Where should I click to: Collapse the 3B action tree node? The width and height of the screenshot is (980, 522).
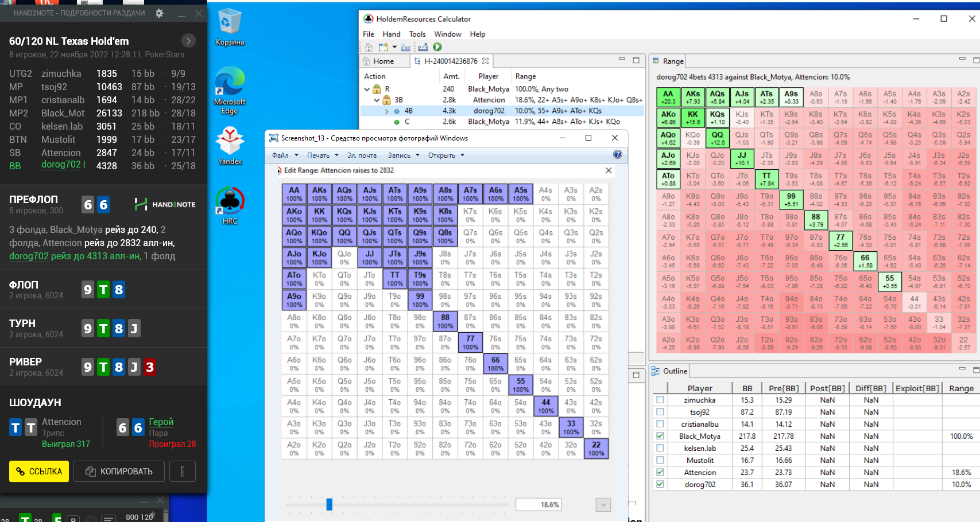[x=377, y=100]
